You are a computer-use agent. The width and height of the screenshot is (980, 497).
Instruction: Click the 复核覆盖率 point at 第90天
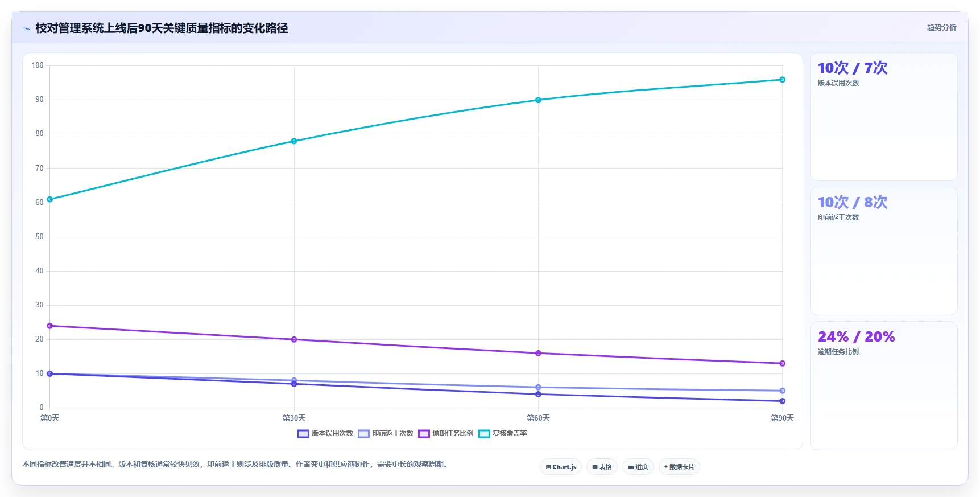pyautogui.click(x=782, y=80)
